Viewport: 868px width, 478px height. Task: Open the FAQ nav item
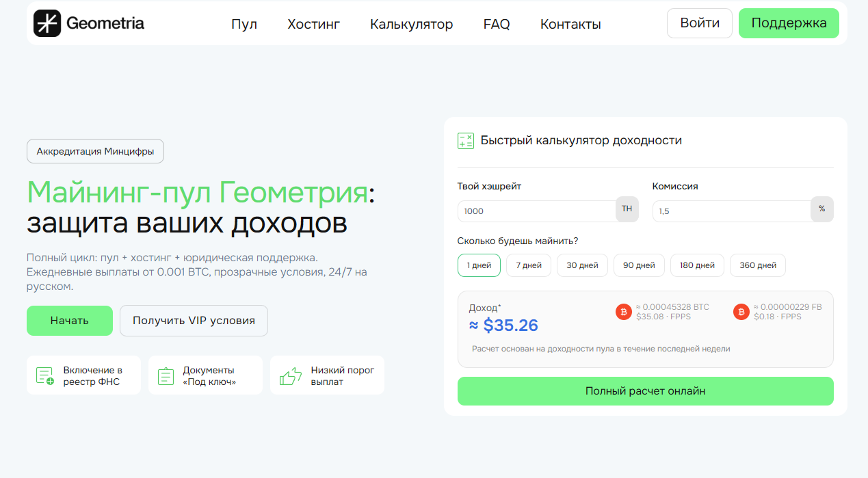[497, 24]
